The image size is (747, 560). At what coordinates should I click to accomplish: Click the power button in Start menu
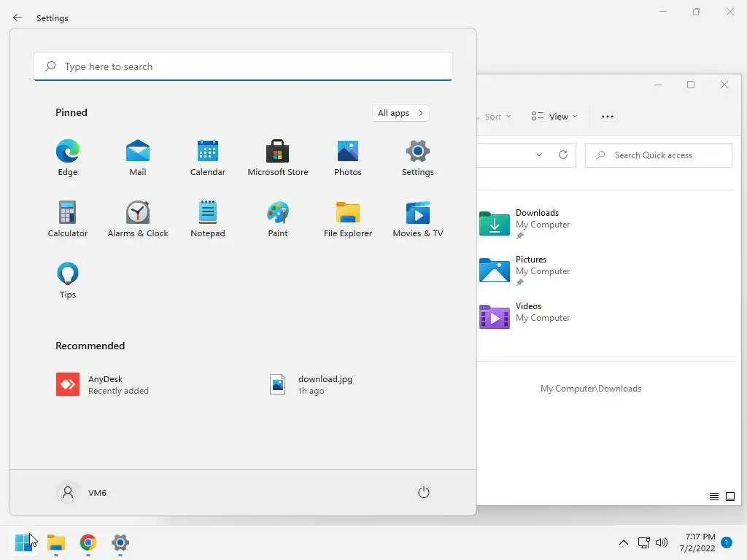coord(424,492)
